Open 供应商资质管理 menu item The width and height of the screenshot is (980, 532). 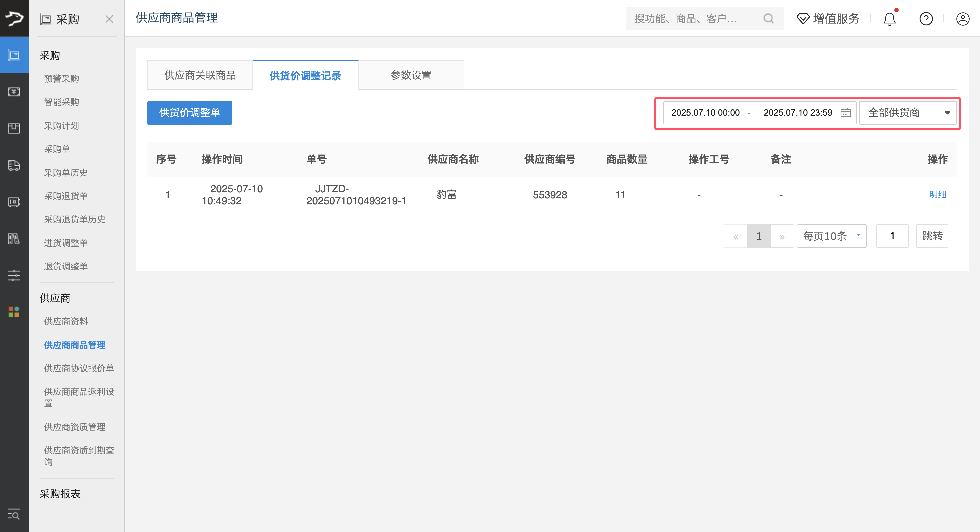tap(75, 427)
